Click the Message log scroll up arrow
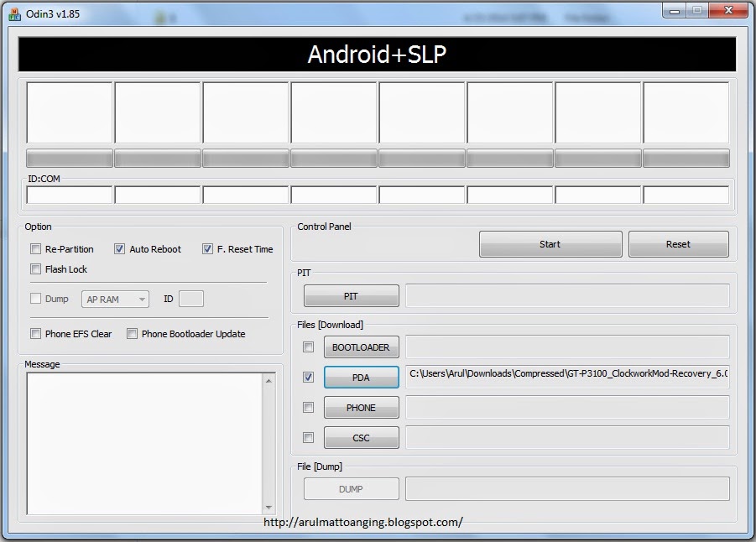756x542 pixels. click(x=269, y=381)
